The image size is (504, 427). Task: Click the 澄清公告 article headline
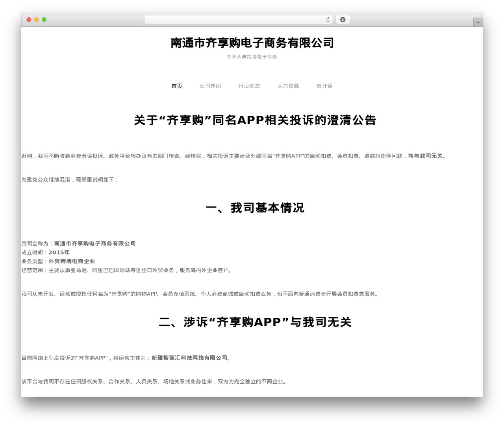point(255,120)
